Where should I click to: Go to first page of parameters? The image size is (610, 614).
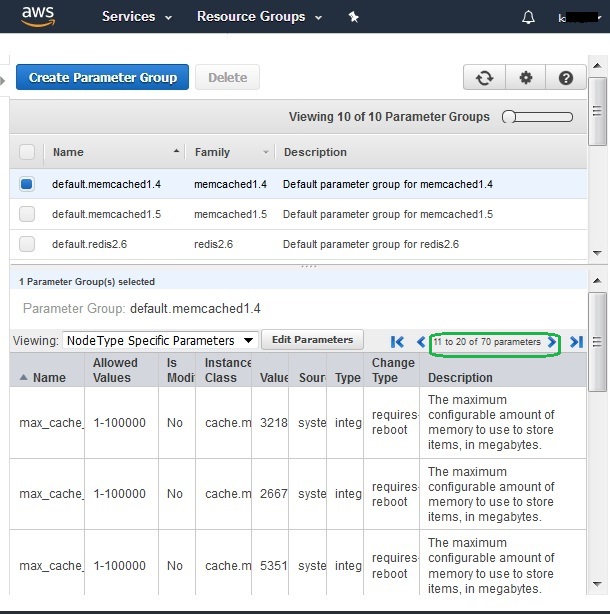pos(398,342)
